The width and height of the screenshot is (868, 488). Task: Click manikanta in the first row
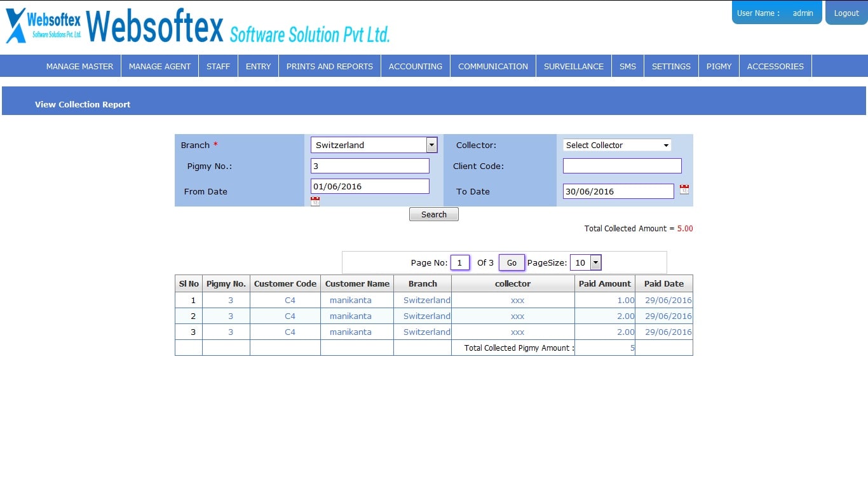click(350, 300)
